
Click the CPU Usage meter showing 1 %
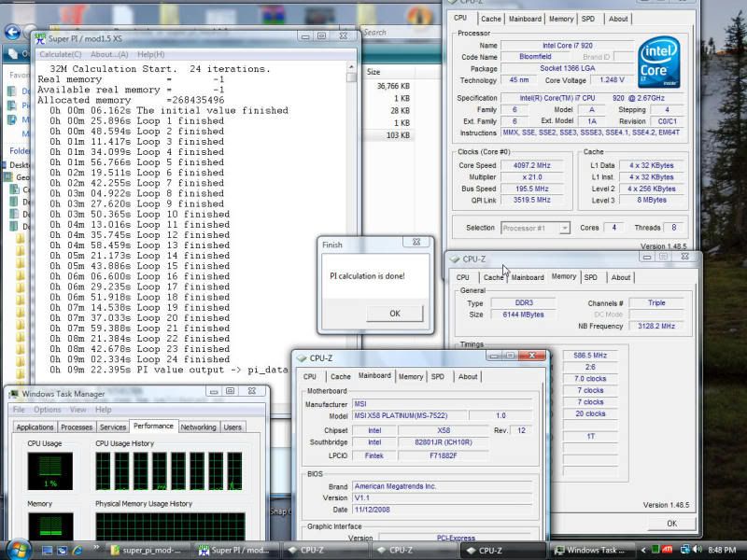click(x=50, y=471)
